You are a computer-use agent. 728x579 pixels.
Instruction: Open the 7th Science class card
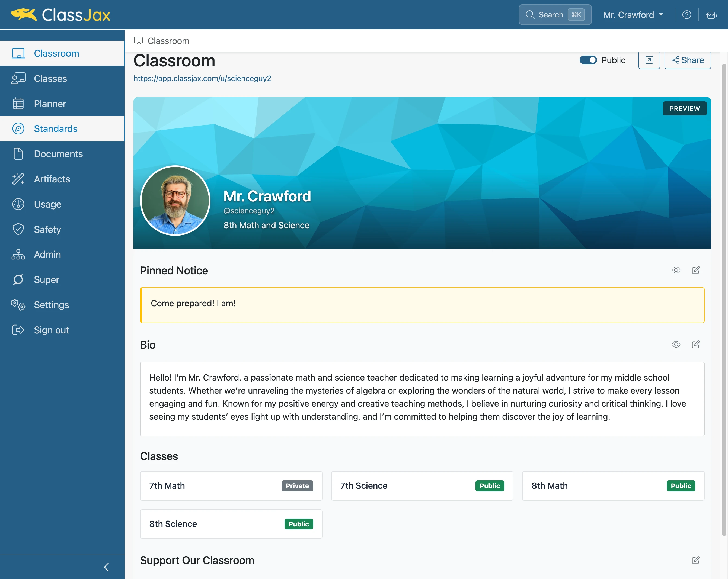tap(422, 486)
